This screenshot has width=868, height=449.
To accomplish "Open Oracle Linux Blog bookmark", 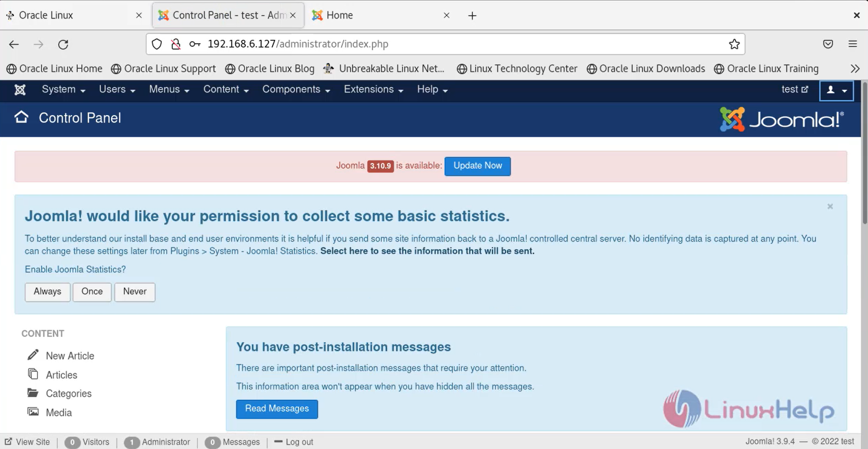I will 270,69.
